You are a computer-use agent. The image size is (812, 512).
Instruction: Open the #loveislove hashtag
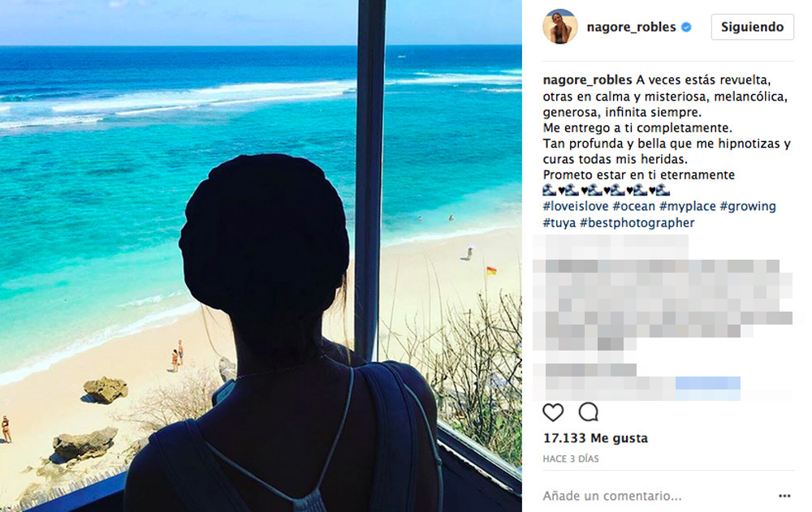tap(576, 206)
